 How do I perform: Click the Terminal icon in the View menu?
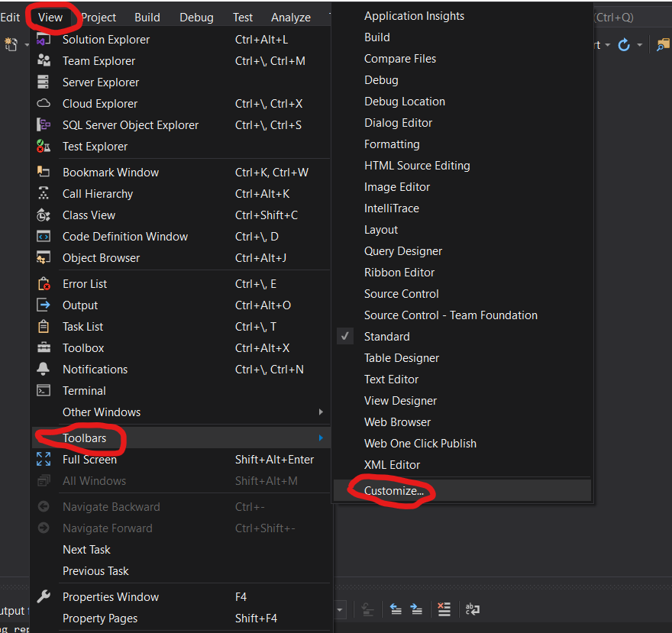point(44,390)
